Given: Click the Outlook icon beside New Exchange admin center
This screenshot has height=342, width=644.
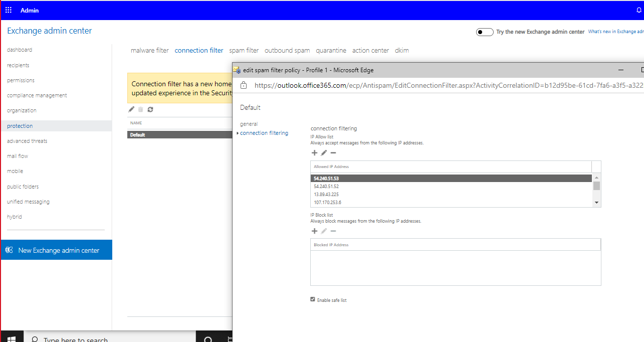Looking at the screenshot, I should (9, 250).
